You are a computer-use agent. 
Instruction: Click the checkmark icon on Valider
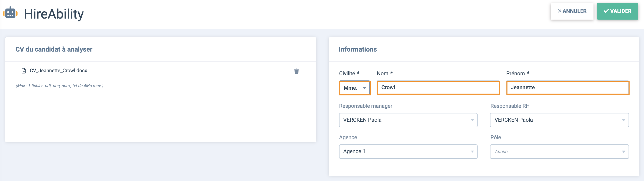[x=606, y=11]
